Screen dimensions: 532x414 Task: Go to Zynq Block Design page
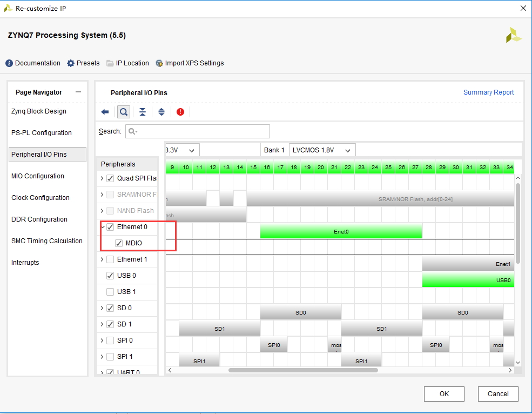pos(39,111)
